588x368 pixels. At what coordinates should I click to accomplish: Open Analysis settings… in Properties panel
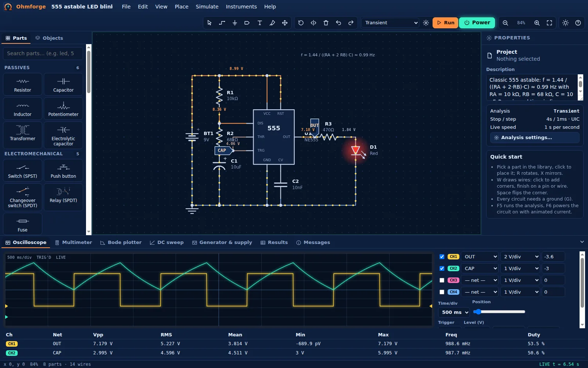[x=535, y=138]
